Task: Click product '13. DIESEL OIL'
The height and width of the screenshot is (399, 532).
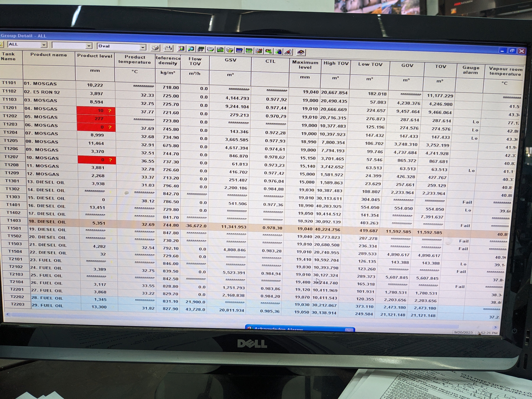Action: pyautogui.click(x=46, y=182)
